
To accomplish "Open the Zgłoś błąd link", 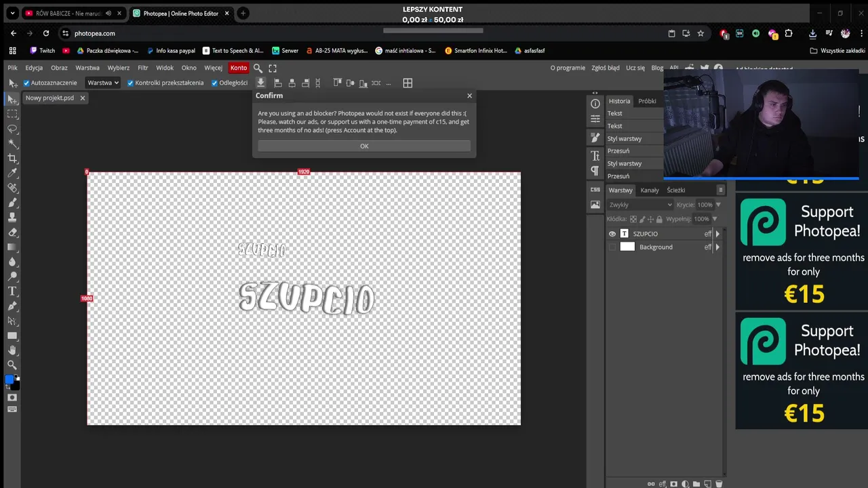I will point(606,68).
